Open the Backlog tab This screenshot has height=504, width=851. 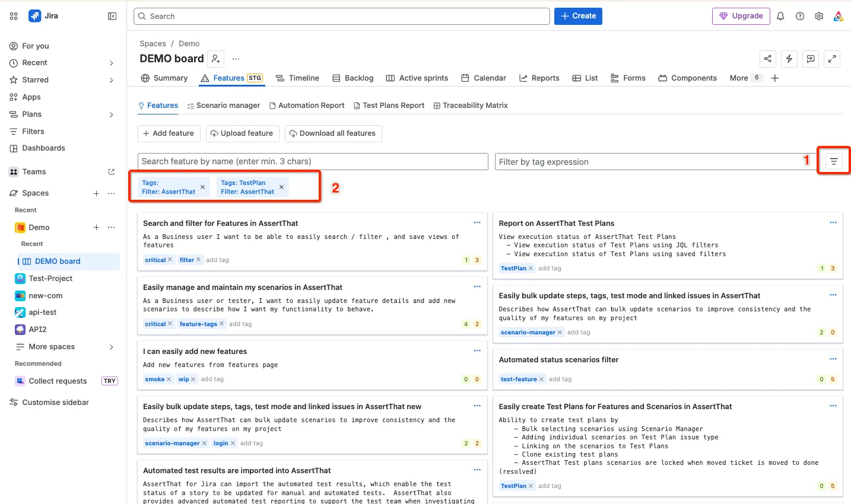(353, 78)
